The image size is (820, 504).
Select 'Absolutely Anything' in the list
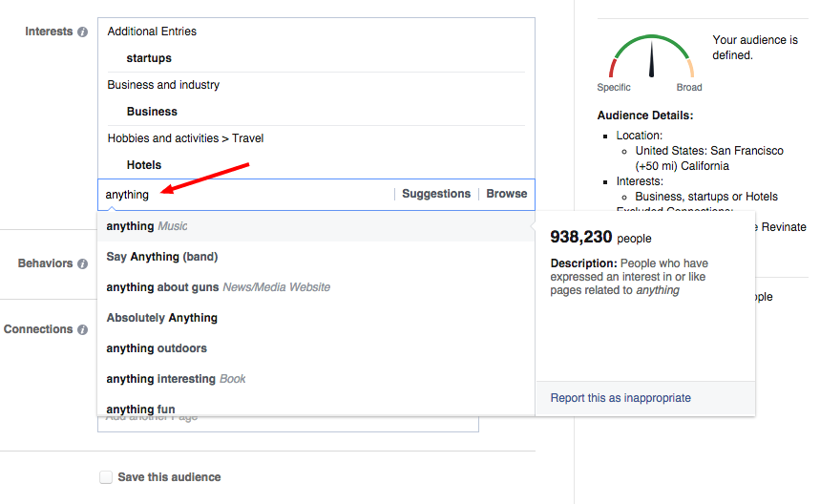(162, 318)
